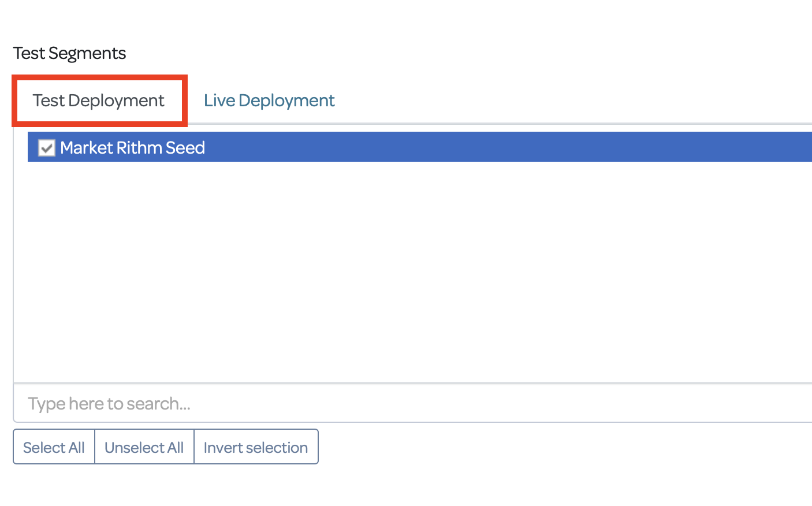Switch to the Test Deployment tab
Image resolution: width=812 pixels, height=506 pixels.
(x=99, y=101)
